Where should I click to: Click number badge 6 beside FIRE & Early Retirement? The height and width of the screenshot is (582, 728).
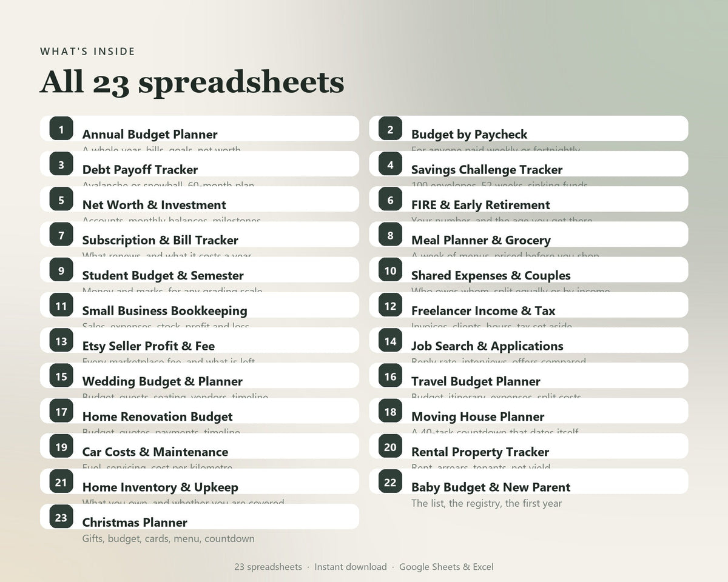point(390,199)
